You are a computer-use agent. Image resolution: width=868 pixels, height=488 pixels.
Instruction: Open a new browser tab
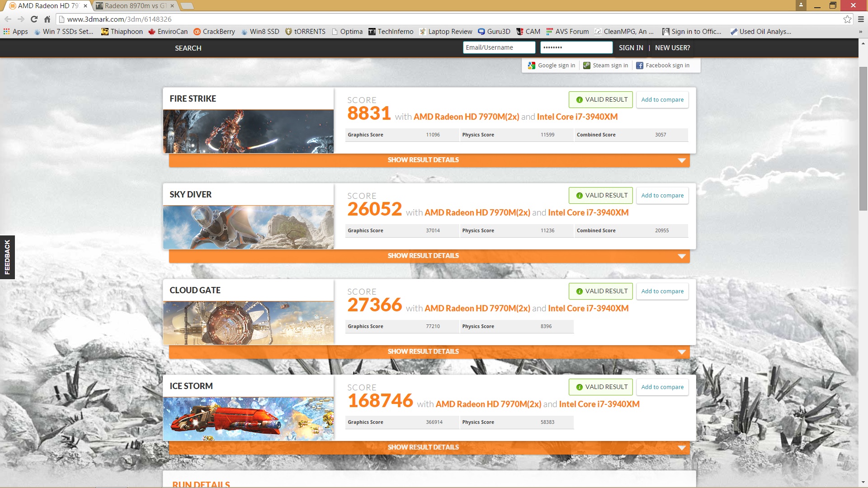coord(187,6)
